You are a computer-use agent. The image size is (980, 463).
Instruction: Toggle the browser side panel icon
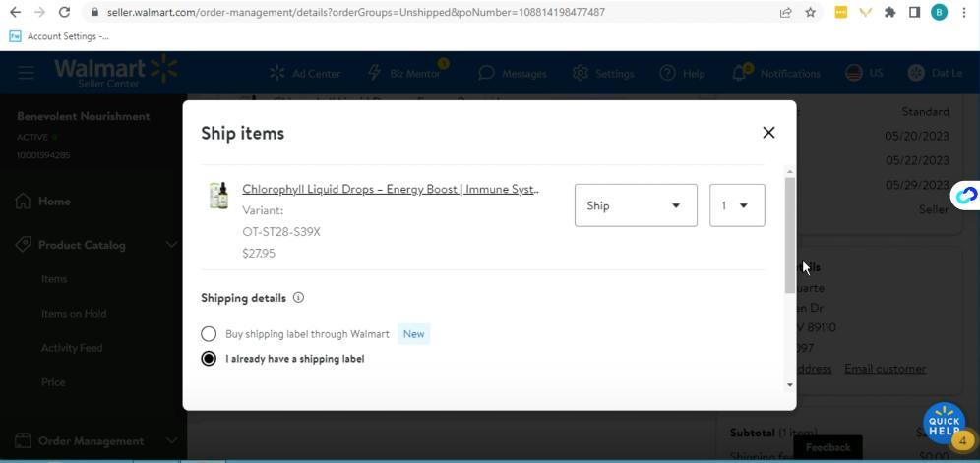pos(914,12)
